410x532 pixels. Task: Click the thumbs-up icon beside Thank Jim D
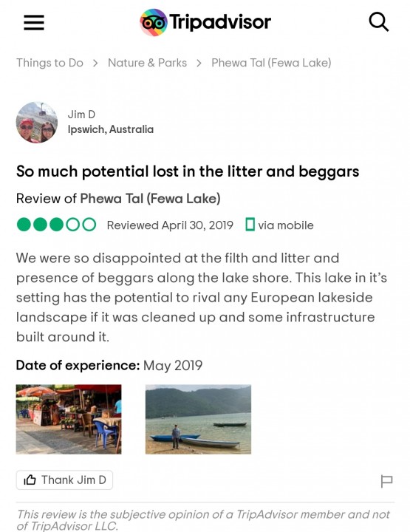30,480
